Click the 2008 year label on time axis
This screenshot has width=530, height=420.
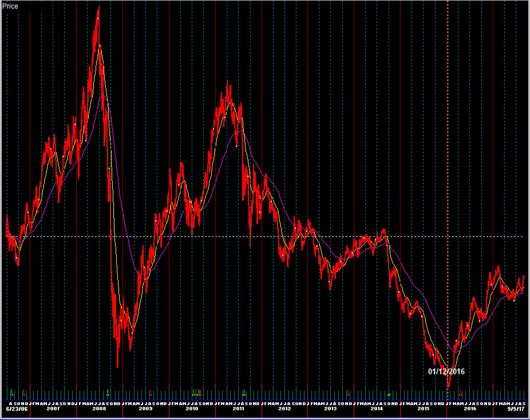(99, 409)
